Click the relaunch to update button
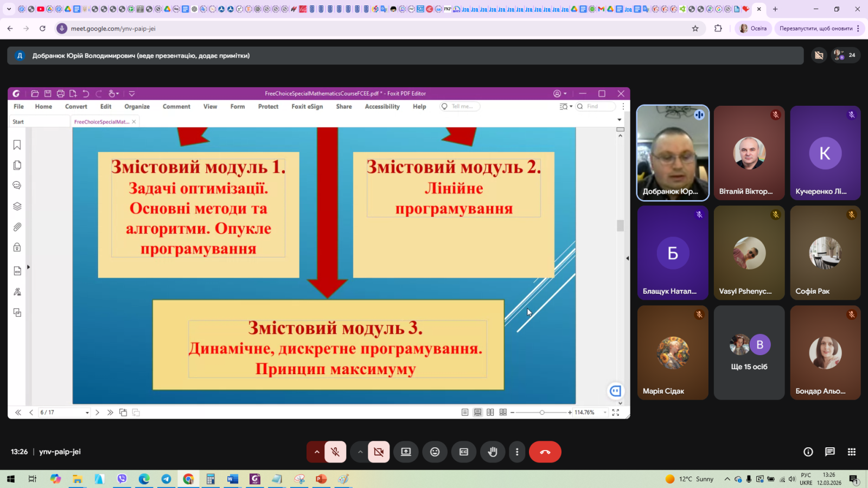This screenshot has width=868, height=488. click(815, 28)
